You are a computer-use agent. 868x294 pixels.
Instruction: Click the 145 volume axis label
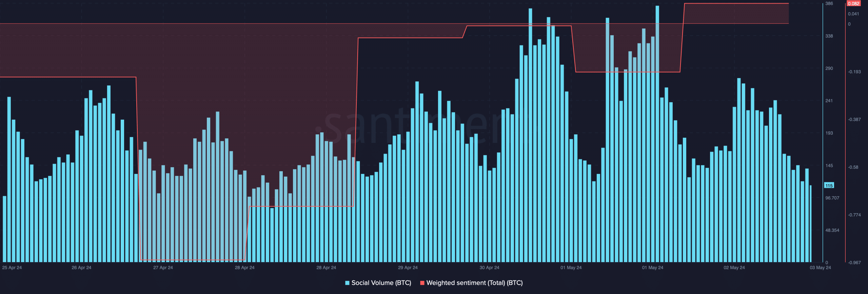(829, 166)
